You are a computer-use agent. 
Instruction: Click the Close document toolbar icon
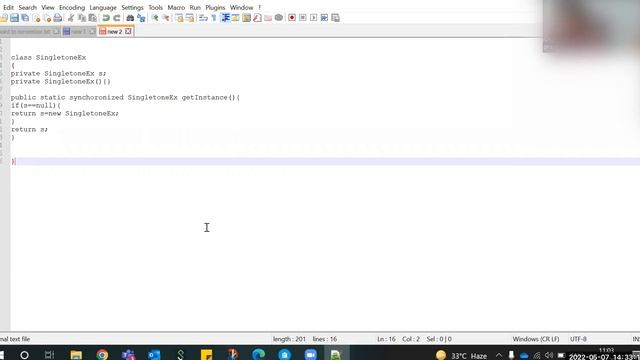[36, 18]
